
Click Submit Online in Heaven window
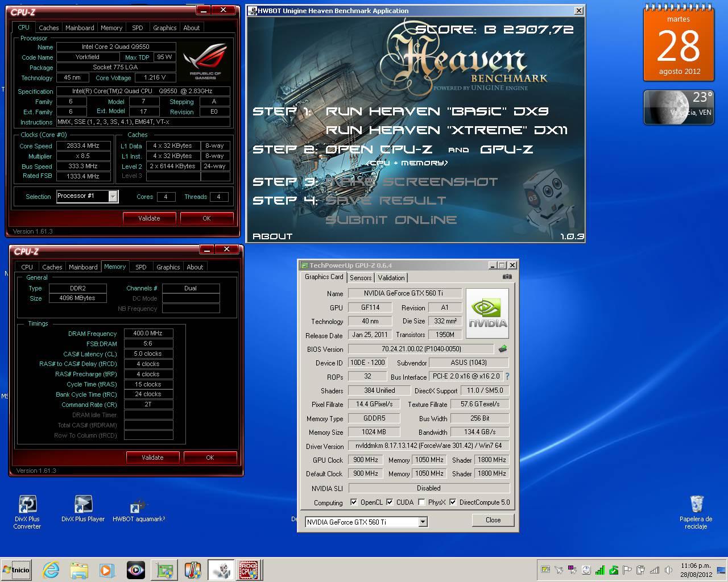point(391,220)
